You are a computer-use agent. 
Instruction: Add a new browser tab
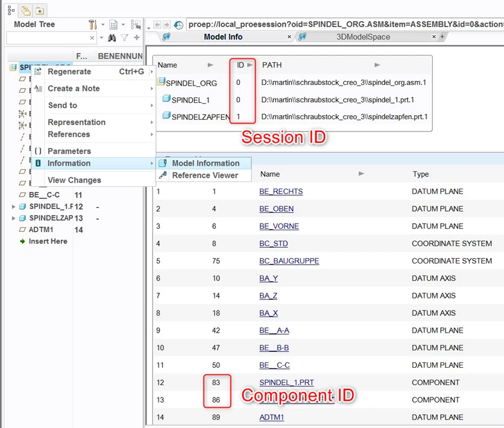(443, 37)
